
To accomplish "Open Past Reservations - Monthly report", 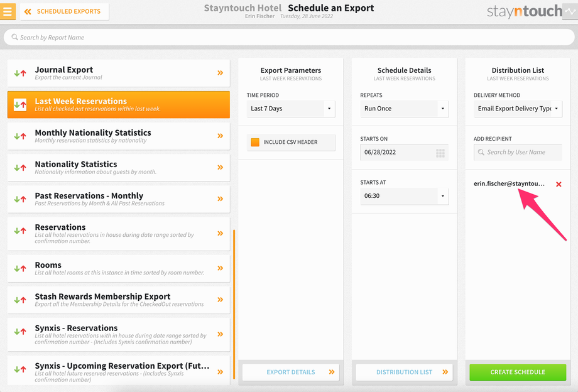I will [119, 199].
